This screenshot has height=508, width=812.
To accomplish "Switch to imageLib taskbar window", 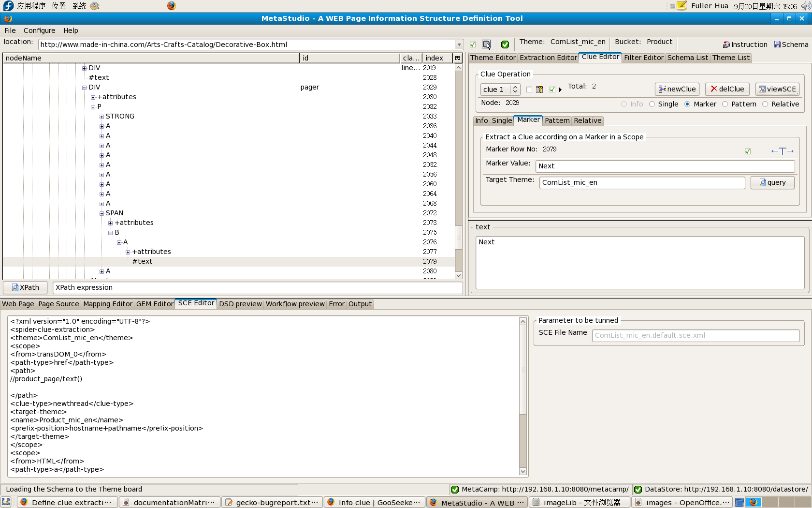I will (579, 502).
